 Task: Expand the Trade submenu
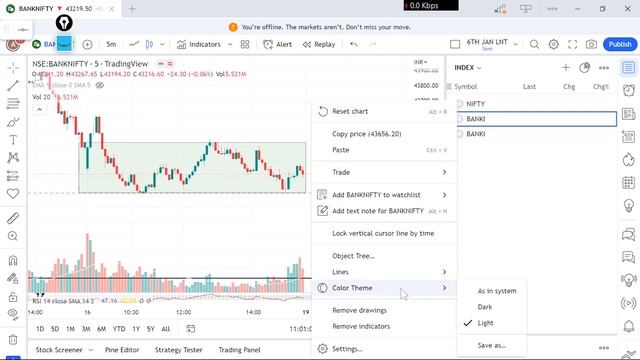[x=384, y=172]
